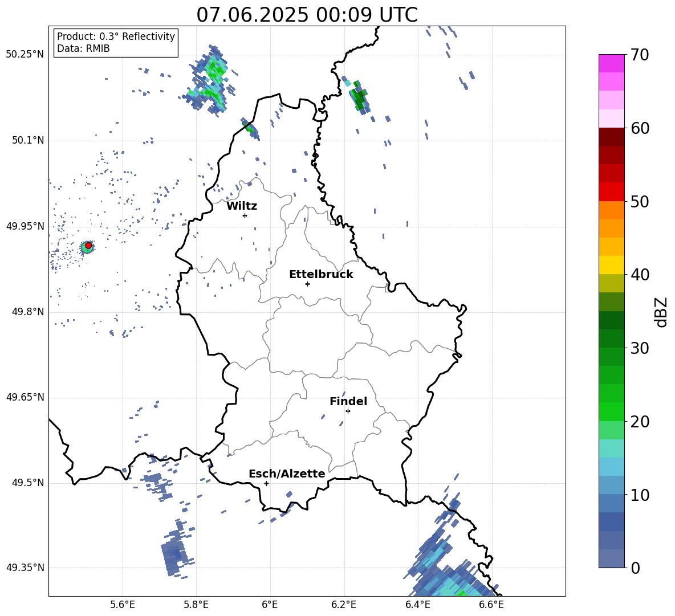Click the 50.1°N latitude label
This screenshot has width=675, height=616.
pos(28,140)
